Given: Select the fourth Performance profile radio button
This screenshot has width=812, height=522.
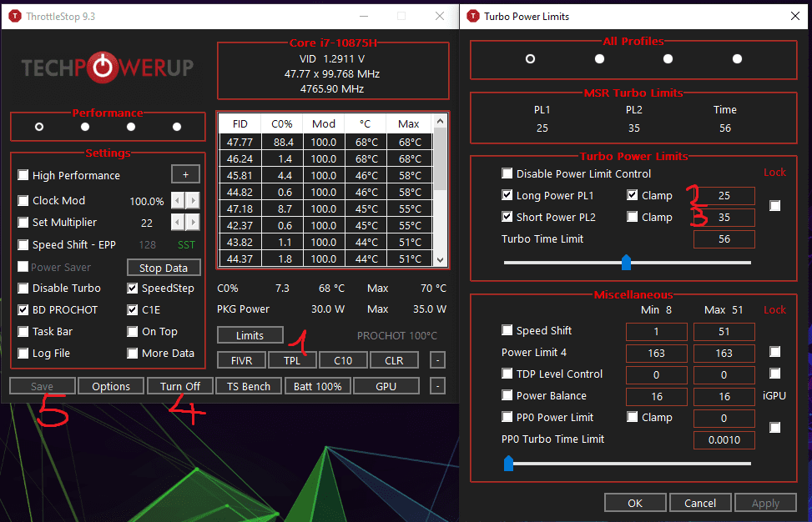Looking at the screenshot, I should 177,127.
